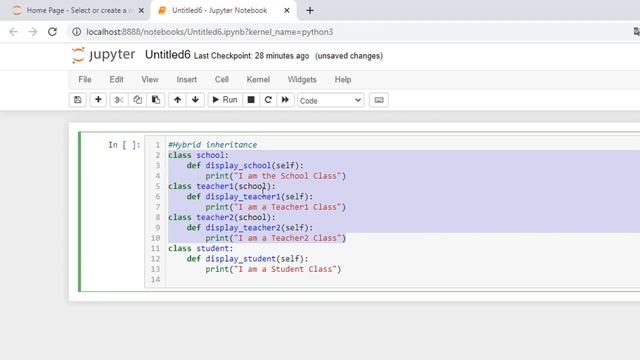
Task: Go forward in browser history
Action: [x=33, y=32]
